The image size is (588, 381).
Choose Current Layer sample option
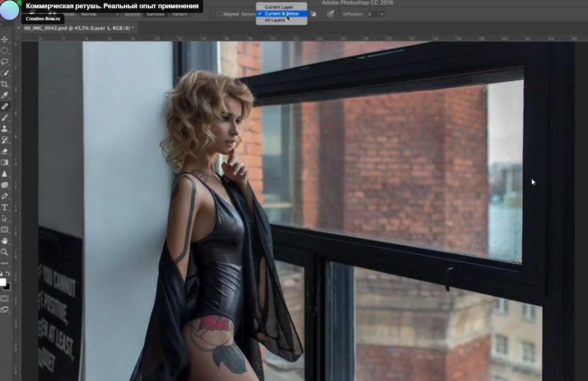(x=279, y=7)
